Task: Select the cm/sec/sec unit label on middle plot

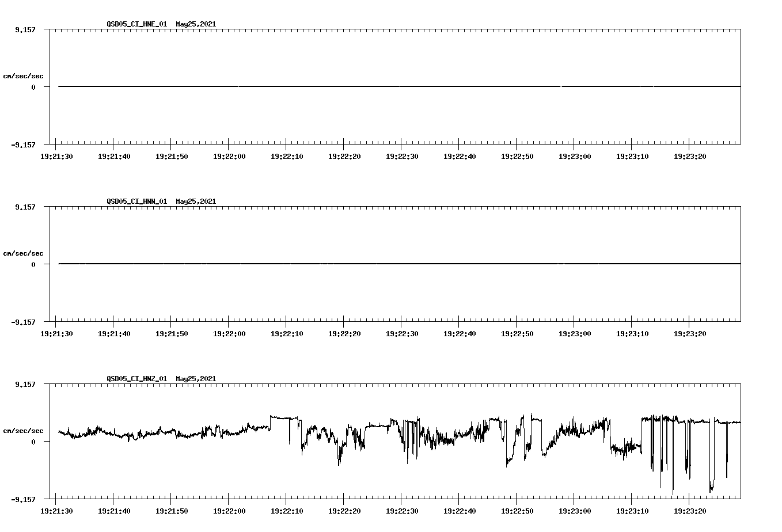Action: [24, 253]
